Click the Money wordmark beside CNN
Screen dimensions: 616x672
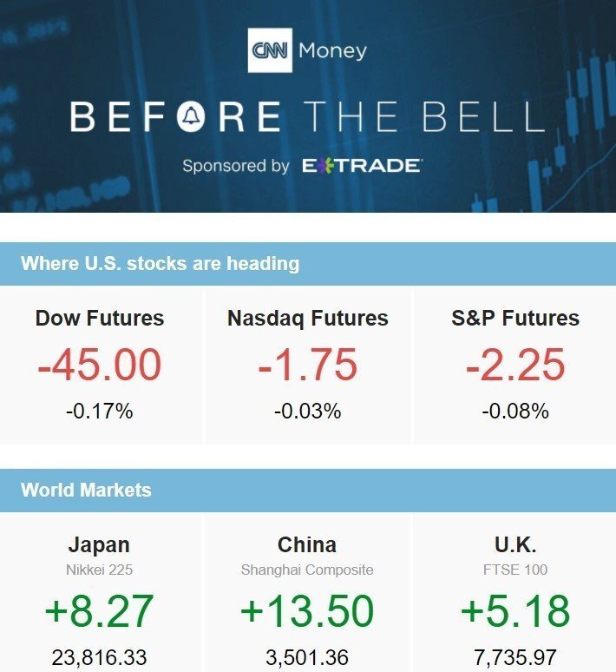[332, 51]
